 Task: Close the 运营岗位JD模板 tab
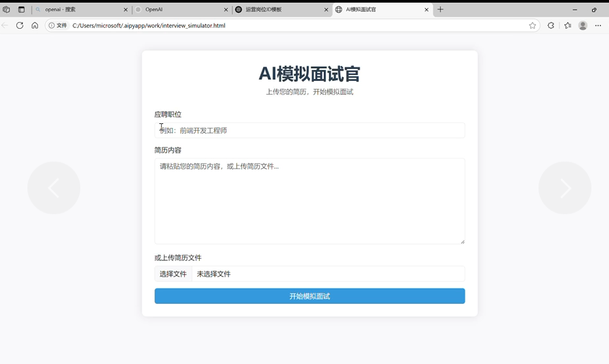coord(326,10)
